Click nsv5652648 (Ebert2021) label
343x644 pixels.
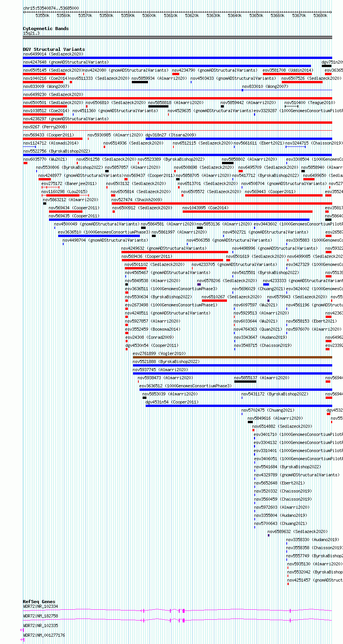[x=279, y=483]
